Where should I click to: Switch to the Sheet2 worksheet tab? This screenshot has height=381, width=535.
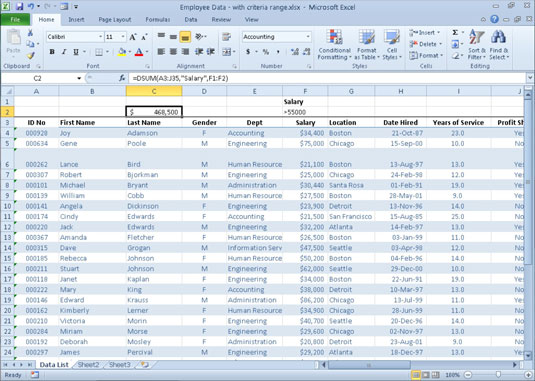click(x=88, y=365)
